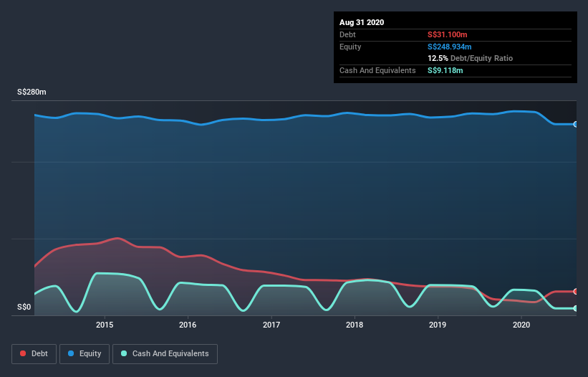Click the teal Cash endpoint marker
588x377 pixels.
pos(576,308)
